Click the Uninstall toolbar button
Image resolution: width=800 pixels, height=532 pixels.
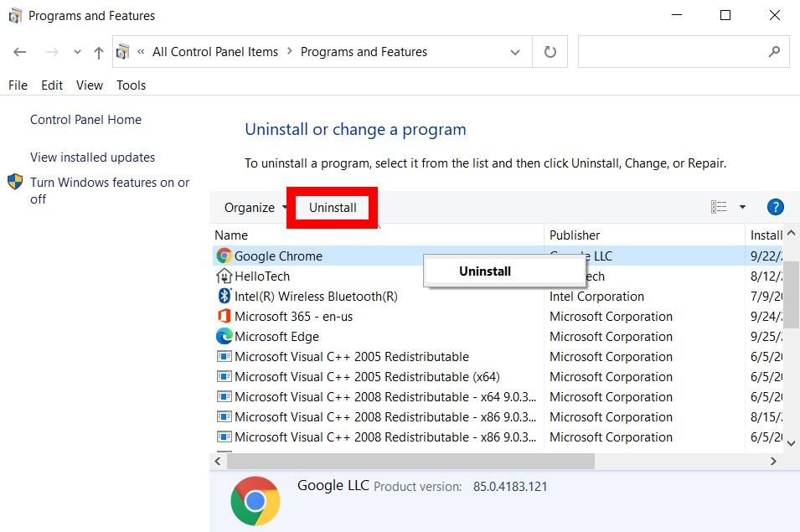click(x=332, y=207)
